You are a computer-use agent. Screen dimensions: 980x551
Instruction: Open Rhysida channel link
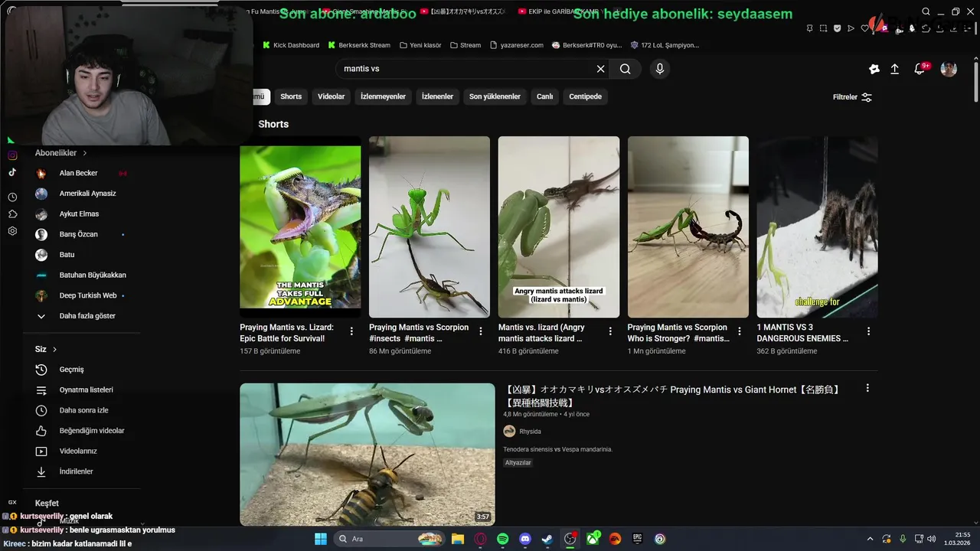[530, 432]
